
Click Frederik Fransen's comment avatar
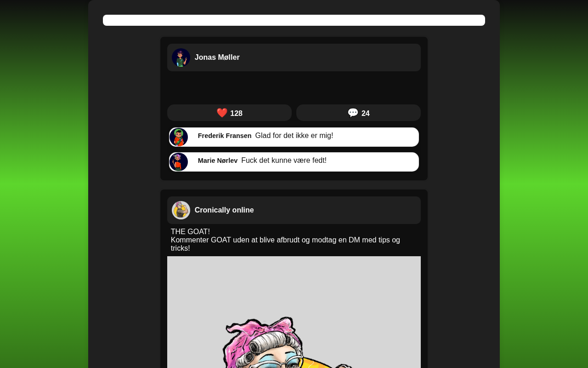coord(179,137)
